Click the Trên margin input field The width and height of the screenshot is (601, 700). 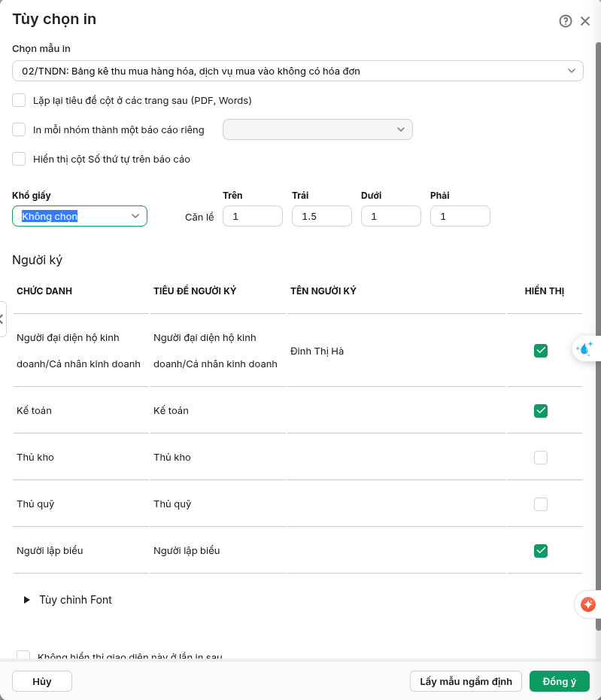253,216
